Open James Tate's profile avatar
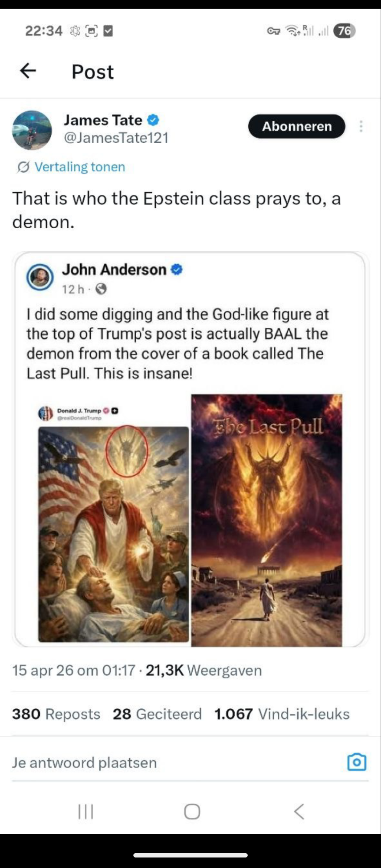 (32, 130)
